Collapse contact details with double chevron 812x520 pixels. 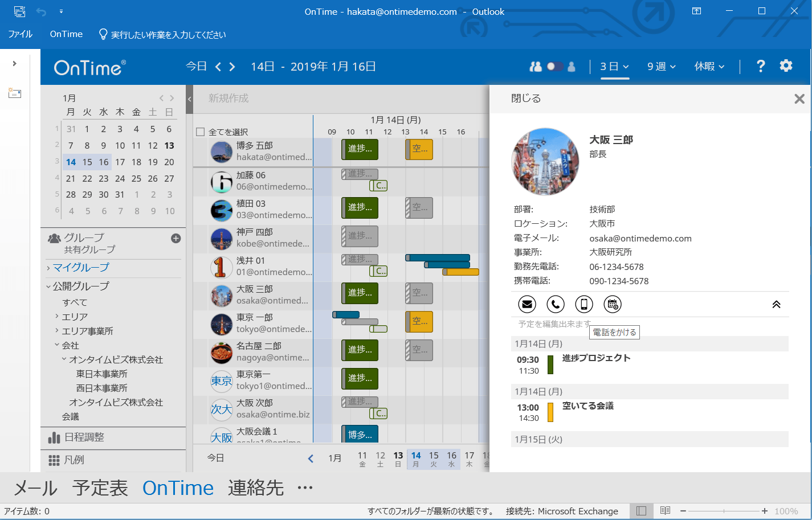[x=776, y=304]
